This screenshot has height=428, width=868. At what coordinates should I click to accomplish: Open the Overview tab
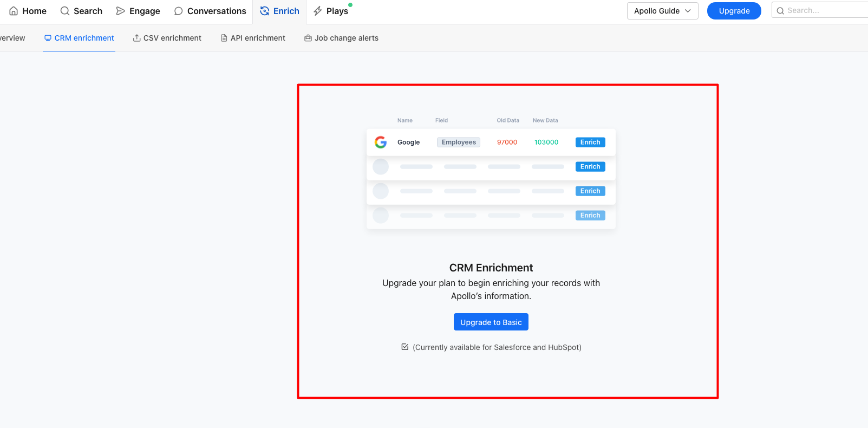click(x=12, y=38)
